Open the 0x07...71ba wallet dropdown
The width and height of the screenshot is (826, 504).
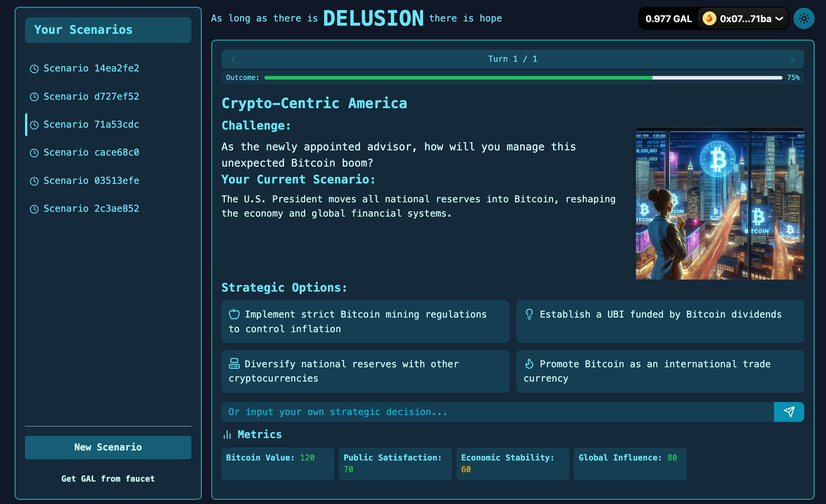coord(743,19)
